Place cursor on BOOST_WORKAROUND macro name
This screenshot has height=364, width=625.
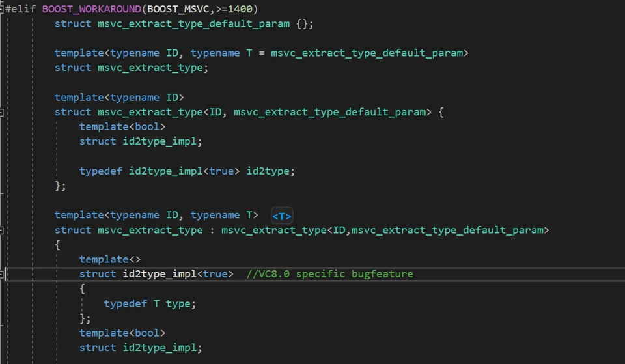pos(92,8)
